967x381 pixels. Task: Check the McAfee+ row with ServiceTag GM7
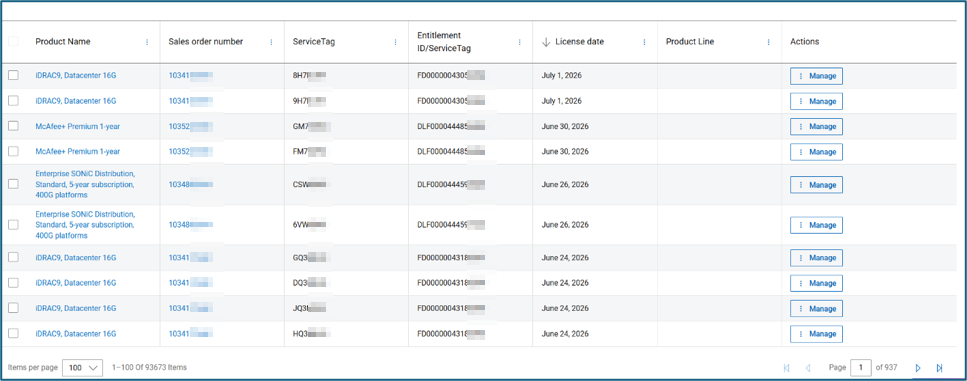(x=14, y=126)
